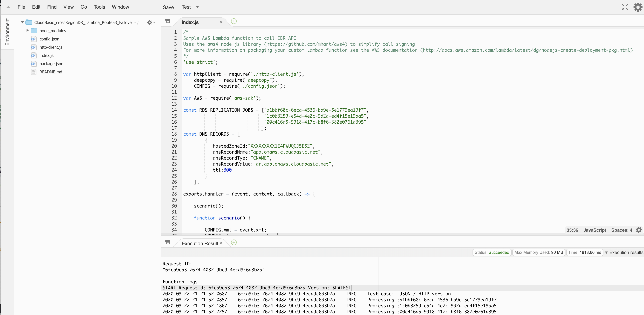Collapse the menu bar using up arrow
The width and height of the screenshot is (644, 315).
(8, 7)
